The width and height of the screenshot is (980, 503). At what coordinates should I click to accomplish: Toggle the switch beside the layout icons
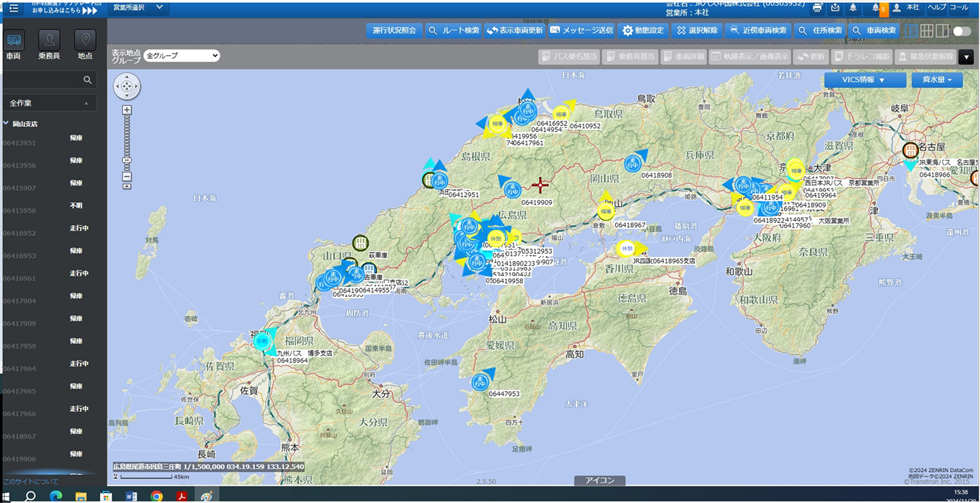(961, 31)
